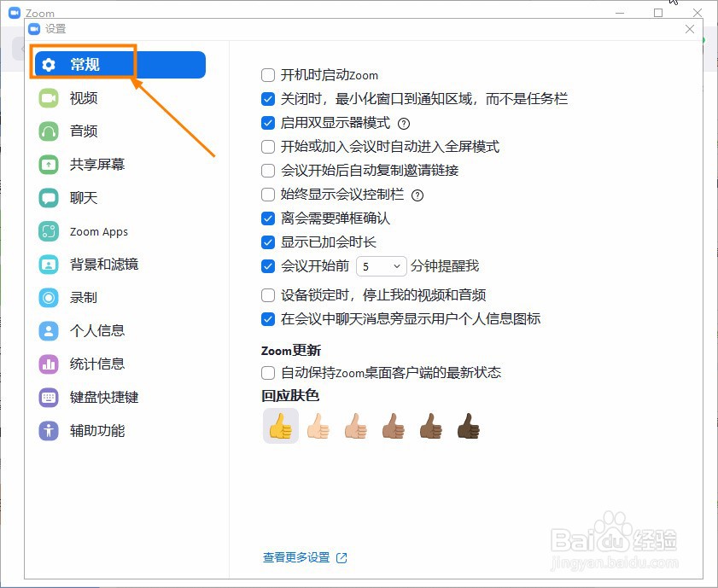Select the medium thumbs-up skin tone

394,426
